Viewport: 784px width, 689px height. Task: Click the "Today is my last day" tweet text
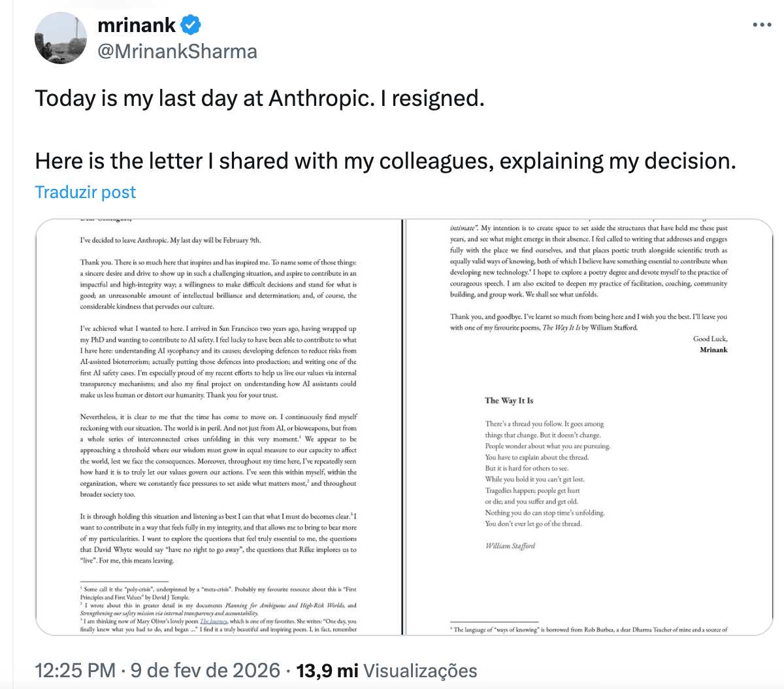tap(259, 98)
